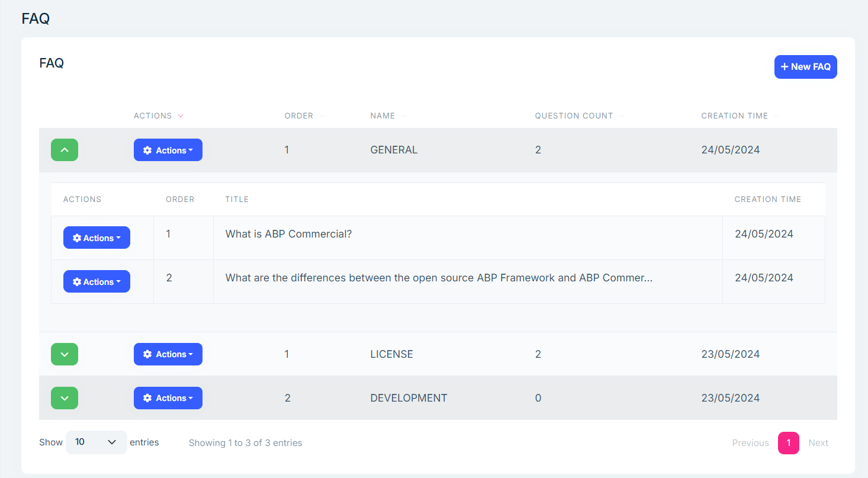This screenshot has width=868, height=478.
Task: Click the New FAQ button
Action: coord(805,66)
